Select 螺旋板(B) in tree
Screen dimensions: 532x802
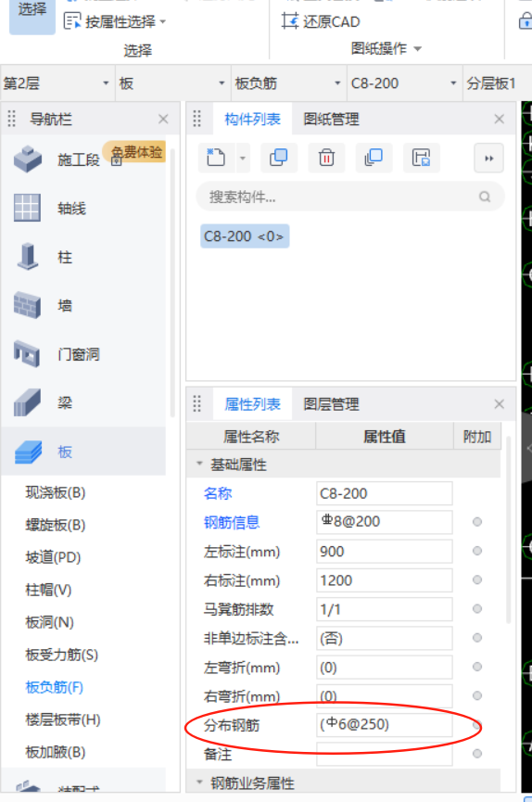(x=56, y=525)
